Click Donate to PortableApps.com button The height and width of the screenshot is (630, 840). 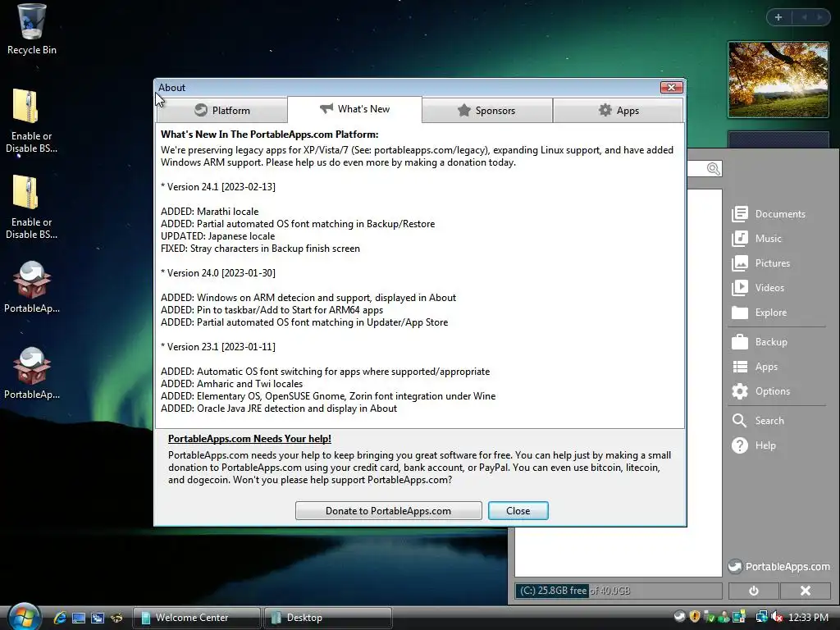388,510
